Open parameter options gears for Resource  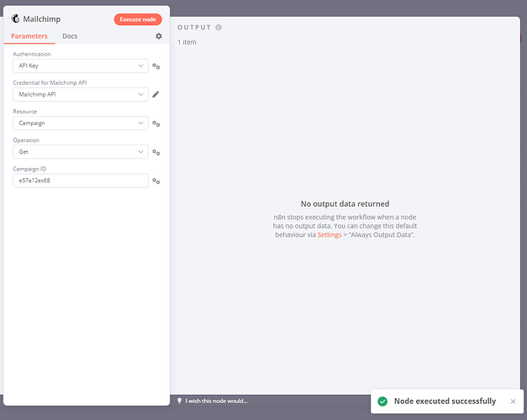tap(156, 123)
